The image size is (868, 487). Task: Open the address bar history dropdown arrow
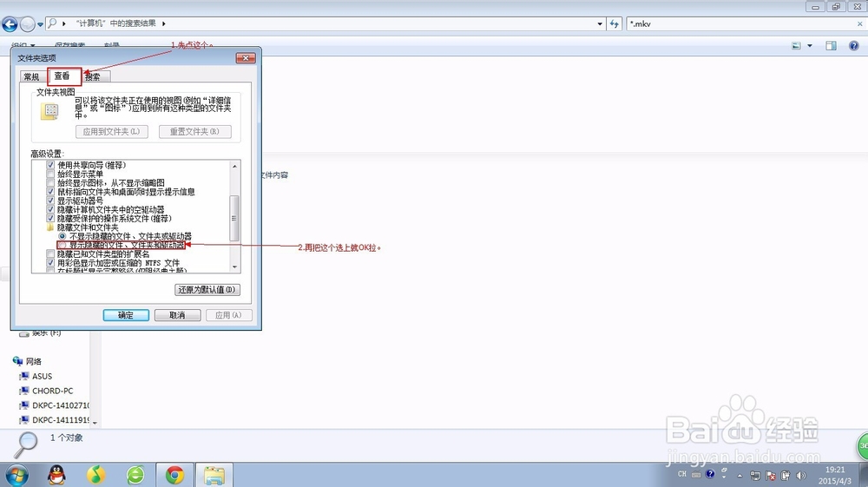tap(600, 23)
